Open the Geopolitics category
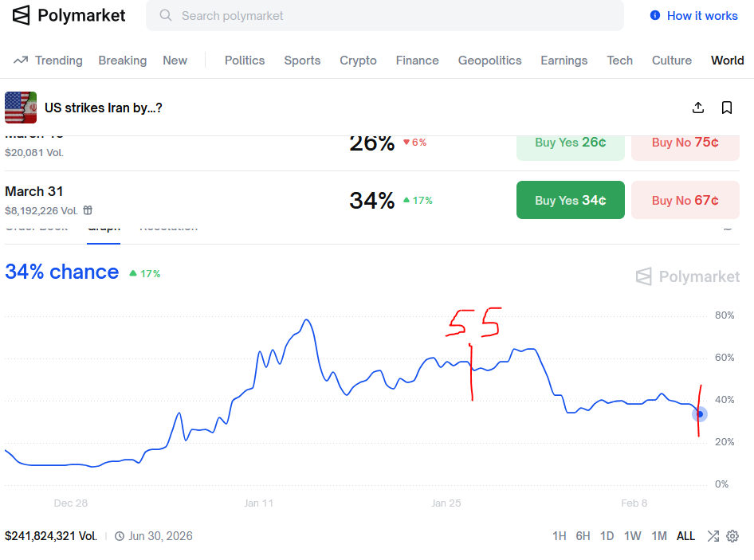This screenshot has width=754, height=560. (x=489, y=61)
